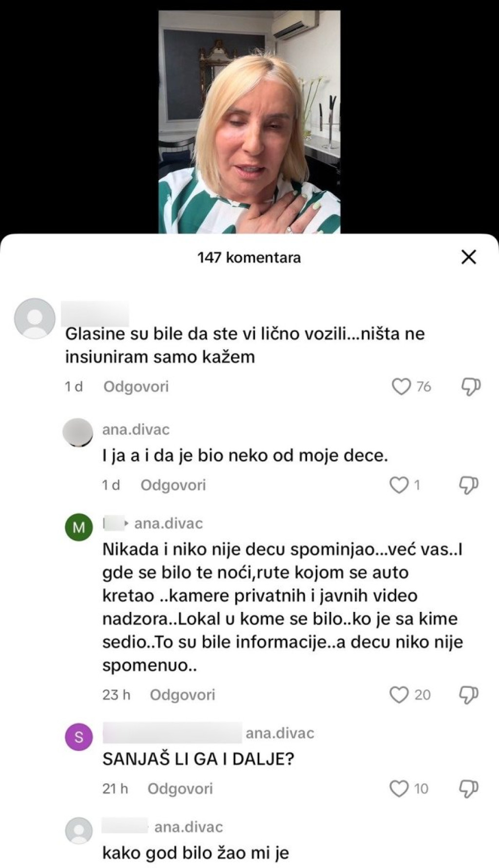Open the ana.divac profile name link

(136, 429)
